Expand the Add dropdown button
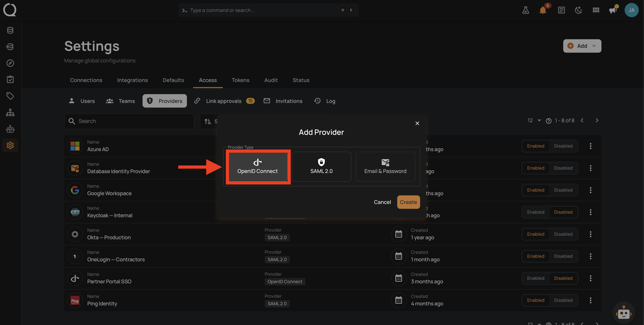 (582, 46)
